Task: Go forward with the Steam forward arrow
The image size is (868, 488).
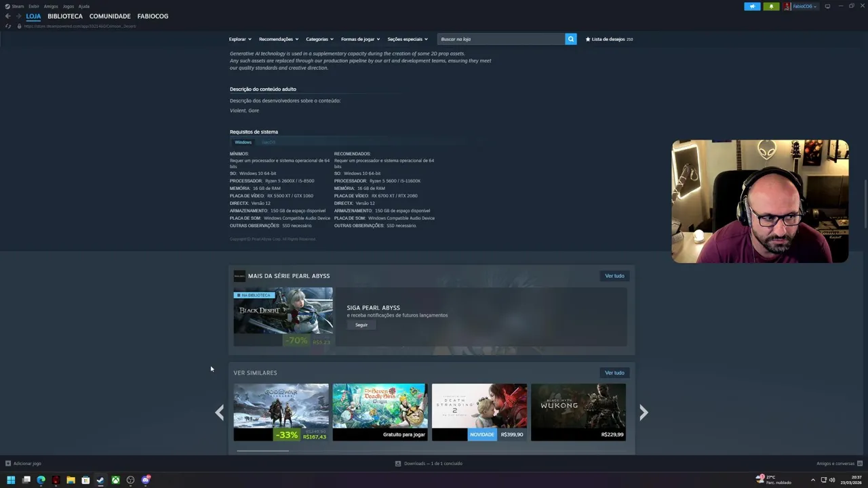Action: coord(18,16)
